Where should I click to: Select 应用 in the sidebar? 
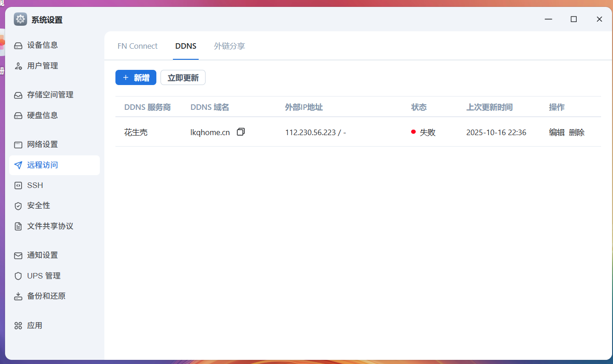click(x=34, y=325)
